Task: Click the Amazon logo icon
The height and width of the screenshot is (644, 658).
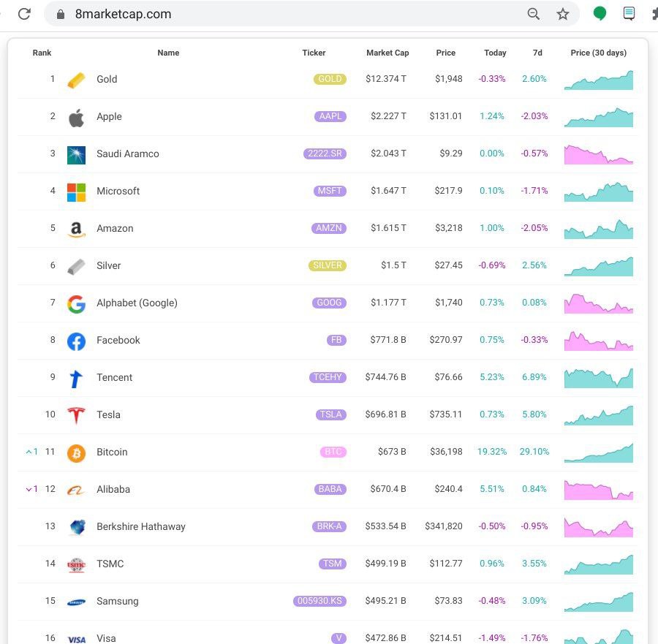Action: [x=76, y=230]
